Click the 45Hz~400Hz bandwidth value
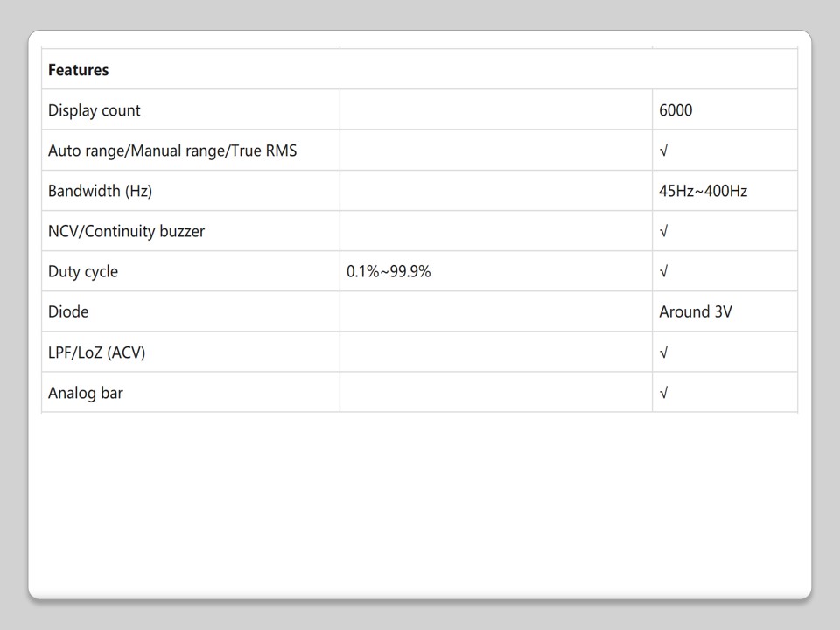The width and height of the screenshot is (840, 630). [703, 191]
